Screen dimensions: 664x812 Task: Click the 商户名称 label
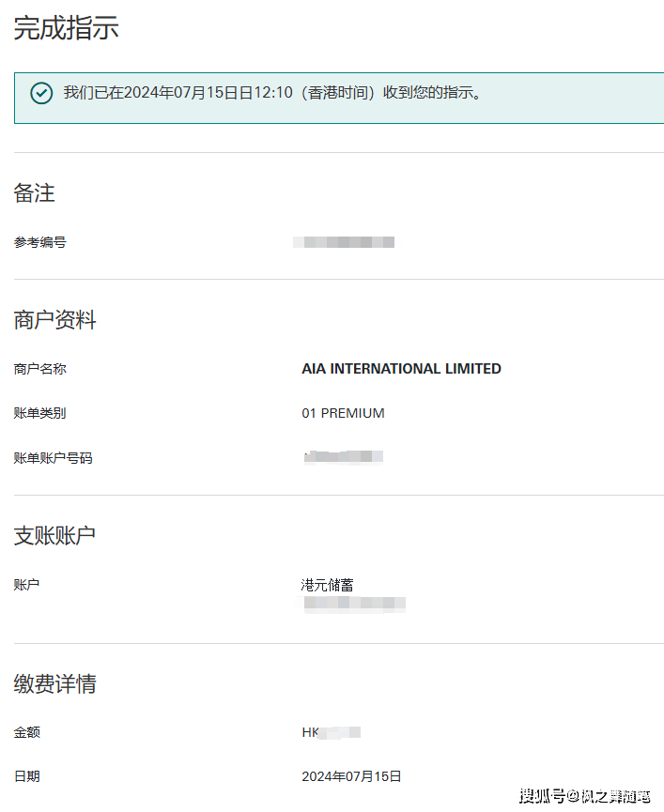39,369
